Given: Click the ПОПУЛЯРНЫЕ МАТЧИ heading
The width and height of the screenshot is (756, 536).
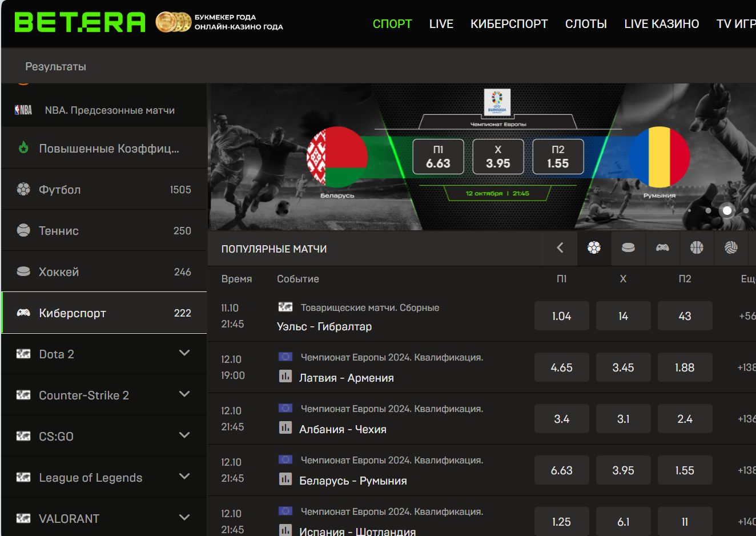Looking at the screenshot, I should (x=274, y=249).
